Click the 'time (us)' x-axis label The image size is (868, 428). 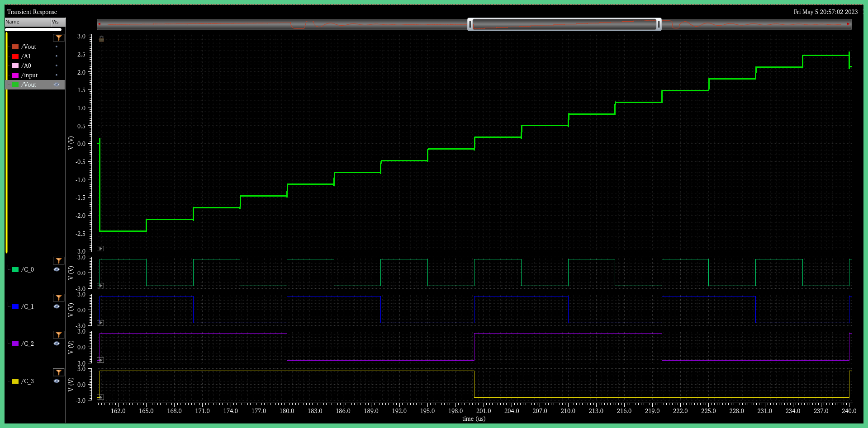[474, 419]
